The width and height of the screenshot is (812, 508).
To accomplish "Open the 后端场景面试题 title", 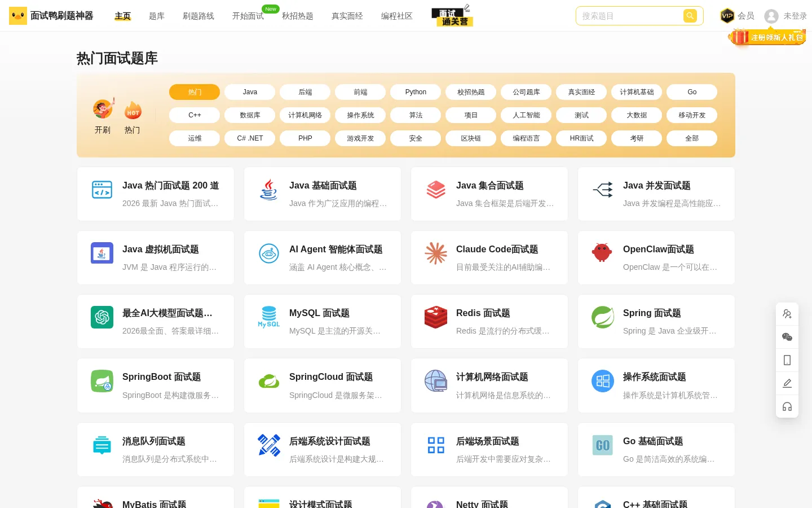I will pos(488,441).
